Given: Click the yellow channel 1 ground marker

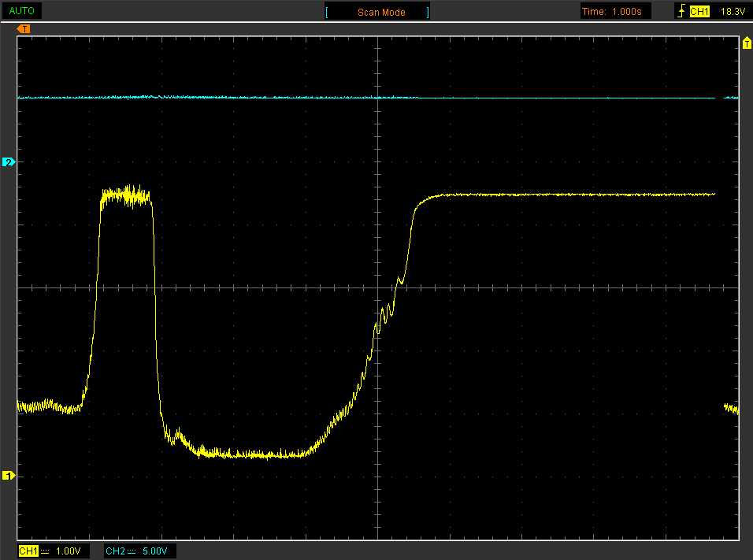Looking at the screenshot, I should tap(9, 476).
